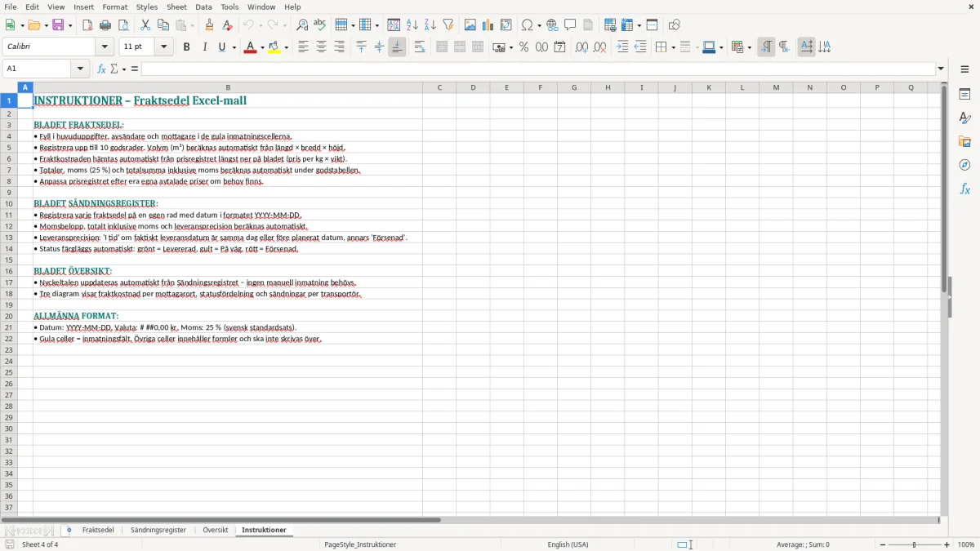This screenshot has width=980, height=551.
Task: Switch to the Sändningsregister sheet tab
Action: click(158, 531)
